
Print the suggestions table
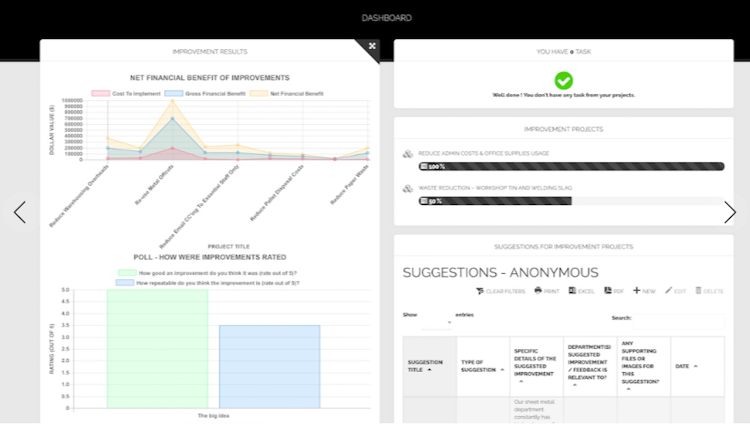(x=547, y=290)
